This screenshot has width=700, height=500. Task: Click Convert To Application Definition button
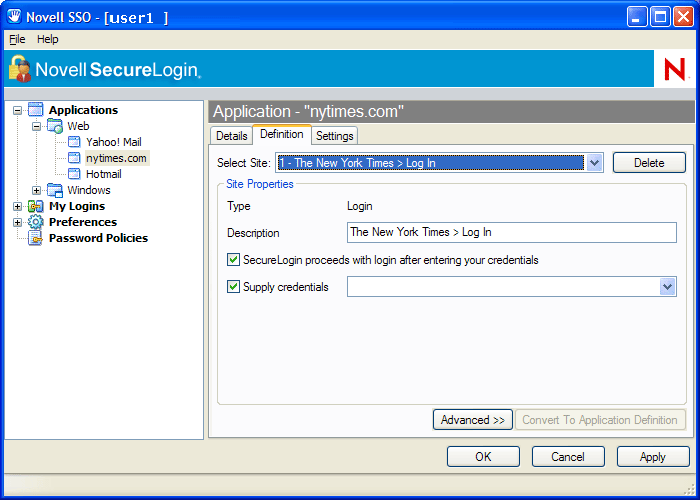click(x=600, y=420)
